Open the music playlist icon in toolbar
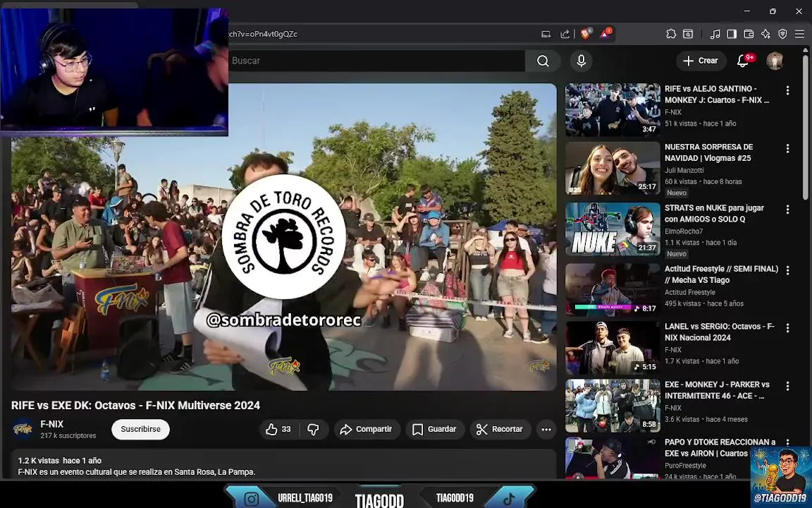The height and width of the screenshot is (508, 812). 715,34
